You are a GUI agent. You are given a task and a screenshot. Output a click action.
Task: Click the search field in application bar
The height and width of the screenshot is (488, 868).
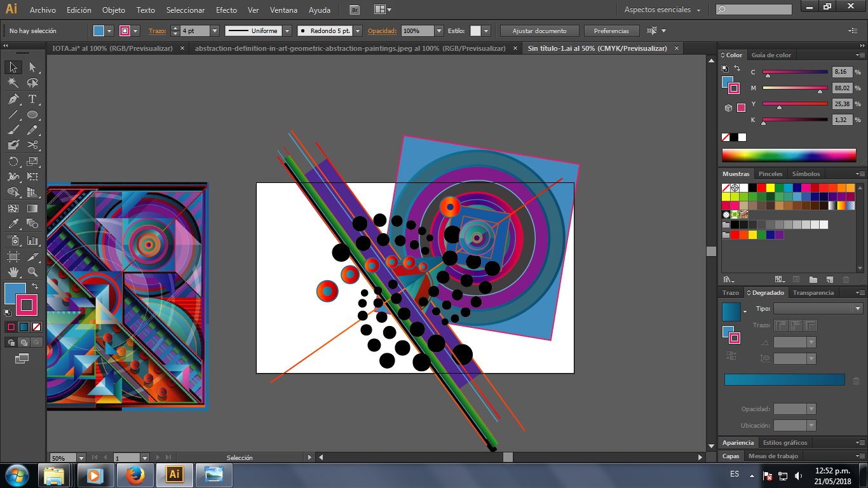[753, 10]
